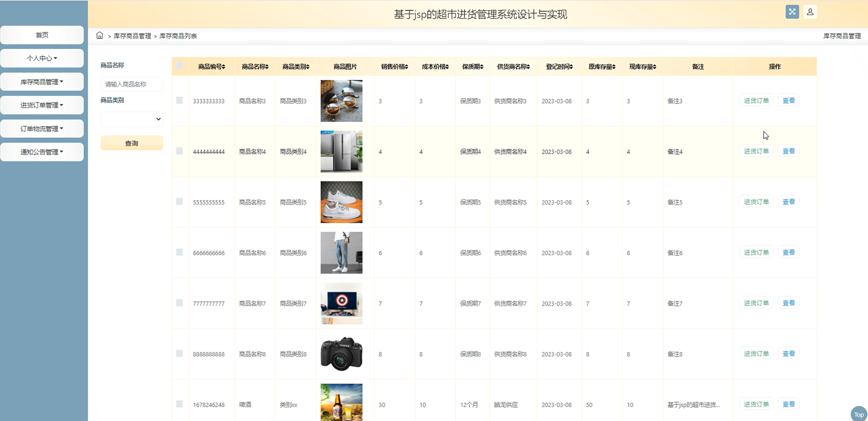The width and height of the screenshot is (868, 421).
Task: Open the user profile icon
Action: coord(810,12)
